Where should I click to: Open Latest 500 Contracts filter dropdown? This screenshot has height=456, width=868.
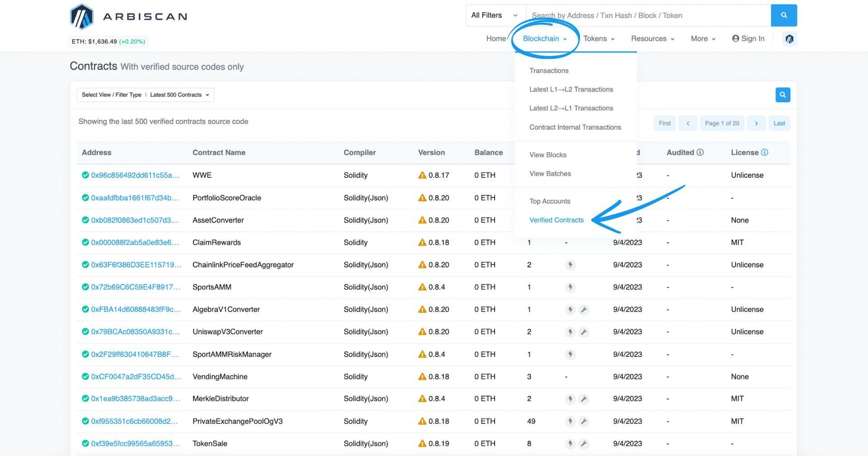(145, 95)
